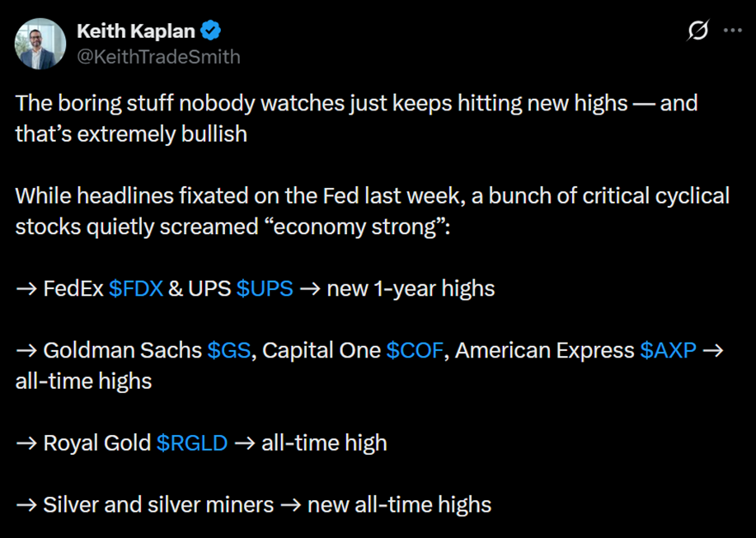Click the "Goldman Sachs" company name text

[122, 351]
